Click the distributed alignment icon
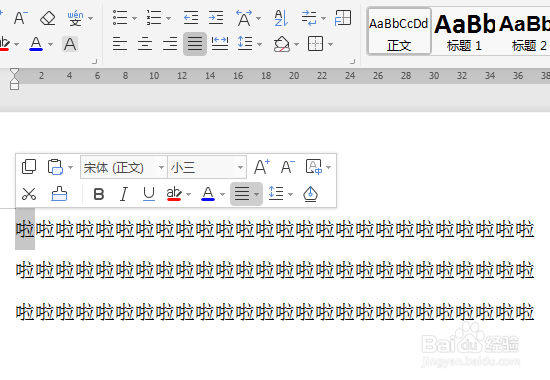This screenshot has width=550, height=380. [220, 44]
